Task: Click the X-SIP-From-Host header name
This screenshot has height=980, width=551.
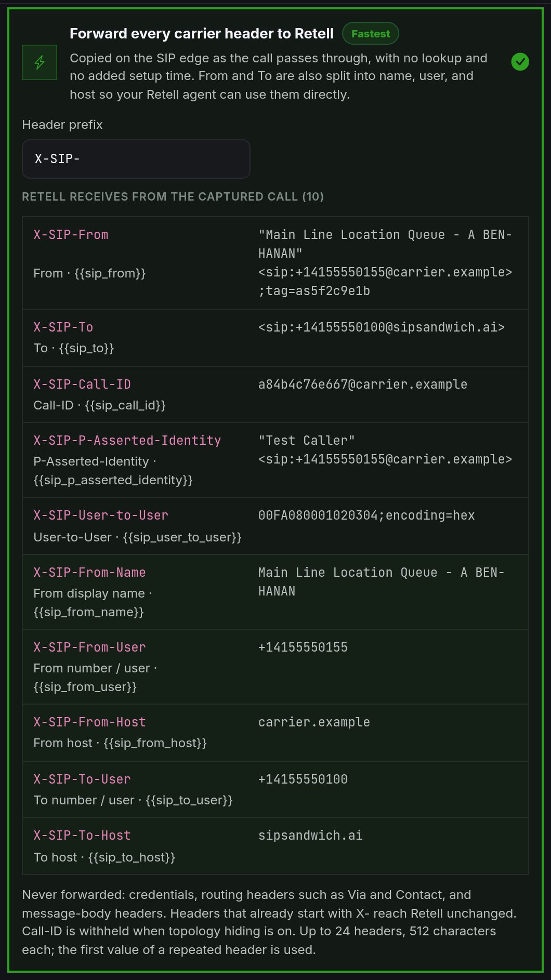Action: (89, 722)
